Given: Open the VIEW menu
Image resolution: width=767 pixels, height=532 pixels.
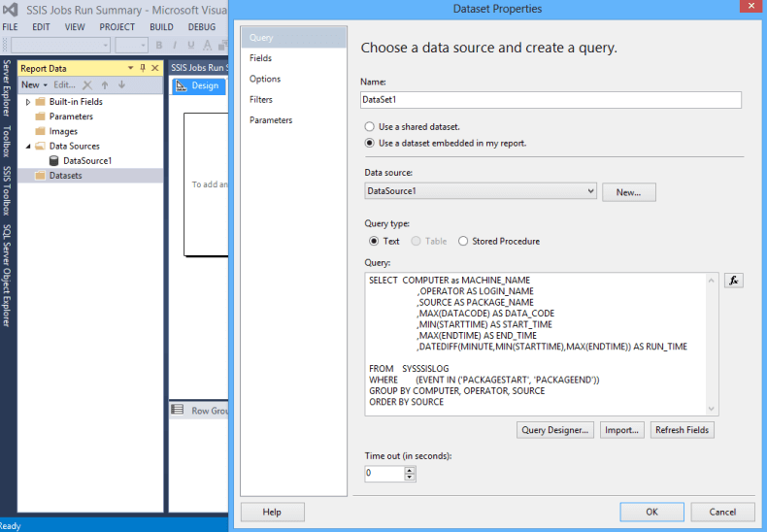Looking at the screenshot, I should pyautogui.click(x=75, y=27).
